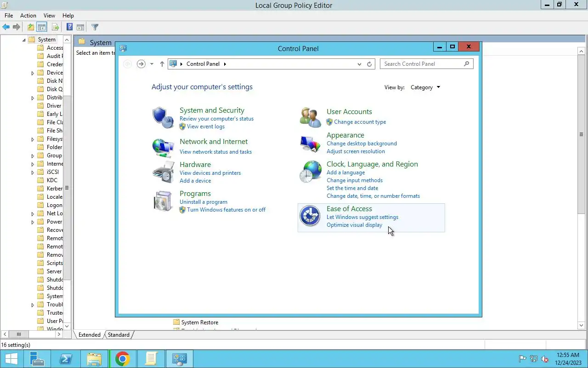Click Uninstall a program link
Image resolution: width=588 pixels, height=368 pixels.
pyautogui.click(x=204, y=202)
